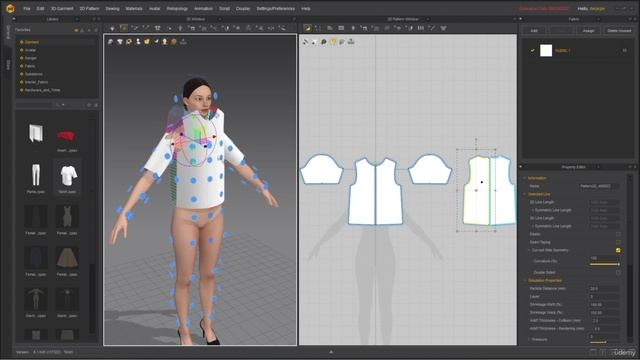Enable the Seam Taping checkbox
The height and width of the screenshot is (360, 640).
coord(618,242)
